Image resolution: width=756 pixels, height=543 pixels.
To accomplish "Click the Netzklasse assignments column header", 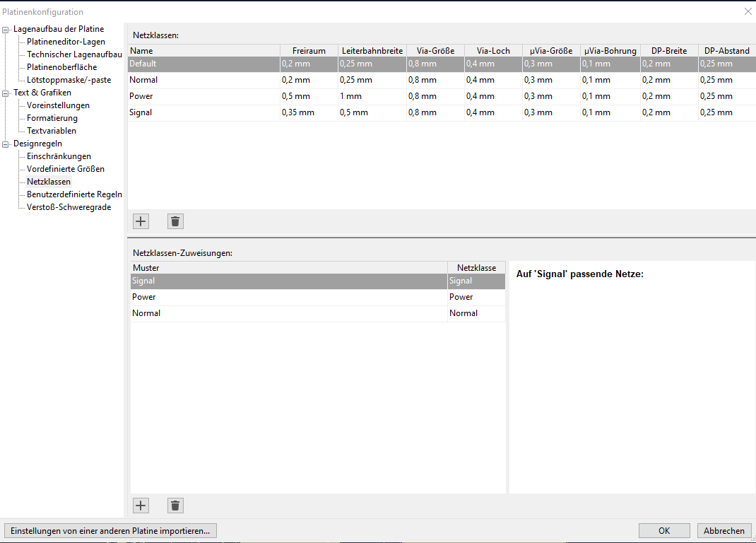I will 476,268.
